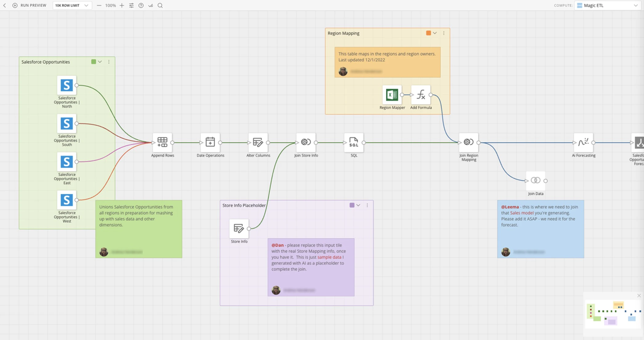644x340 pixels.
Task: Select Salesforce Opportunities North tile
Action: tap(66, 85)
